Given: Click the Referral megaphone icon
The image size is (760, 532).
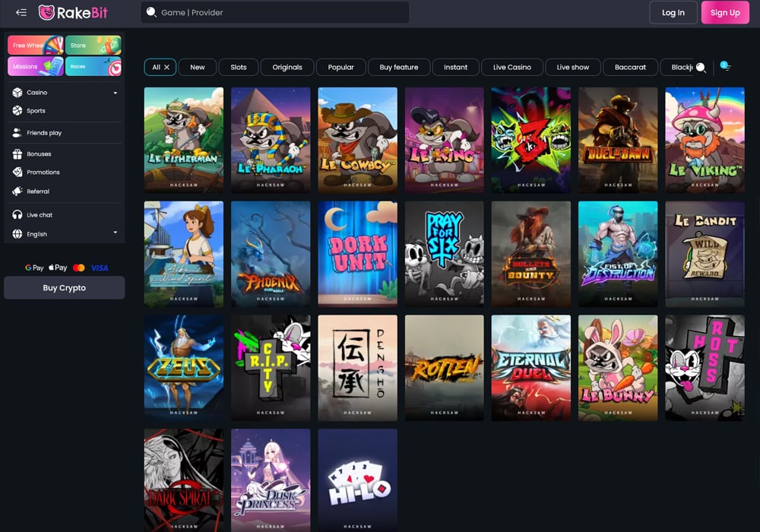Looking at the screenshot, I should point(18,190).
